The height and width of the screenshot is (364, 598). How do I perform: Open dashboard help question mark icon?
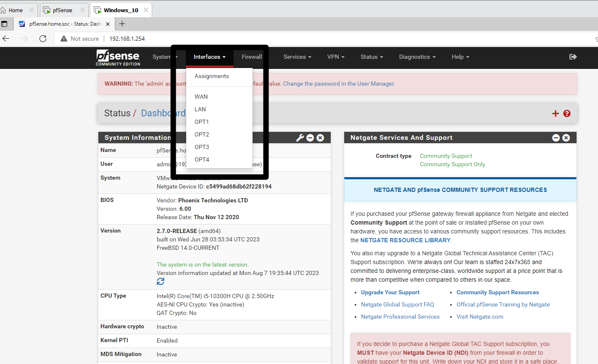click(567, 113)
